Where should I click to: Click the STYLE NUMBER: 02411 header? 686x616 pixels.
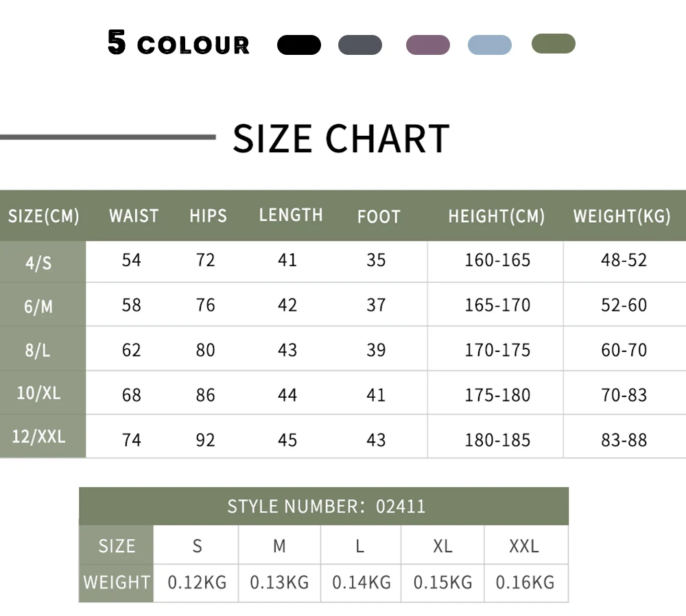click(x=326, y=507)
